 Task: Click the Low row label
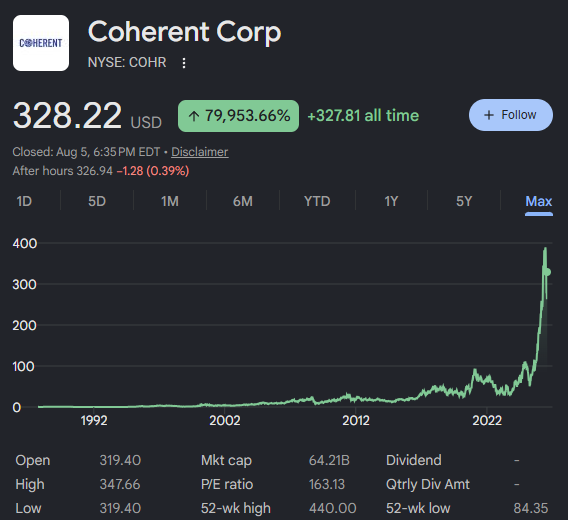pos(28,508)
